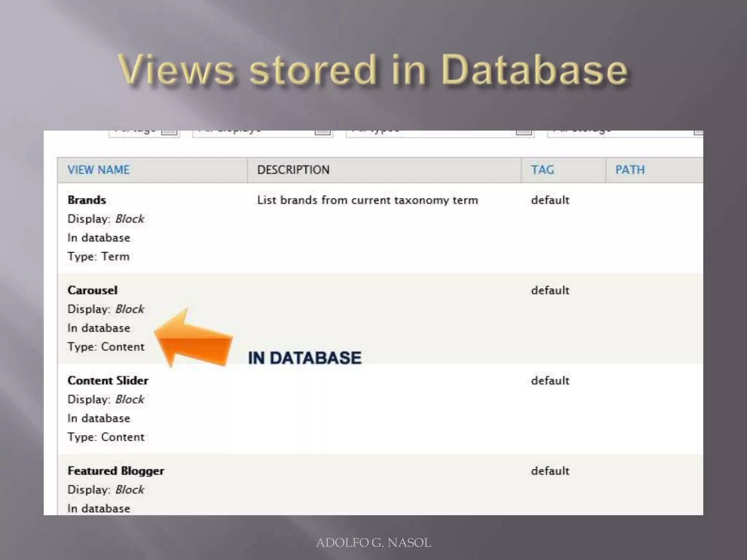The height and width of the screenshot is (560, 747).
Task: Click the Brands description text
Action: tap(367, 200)
